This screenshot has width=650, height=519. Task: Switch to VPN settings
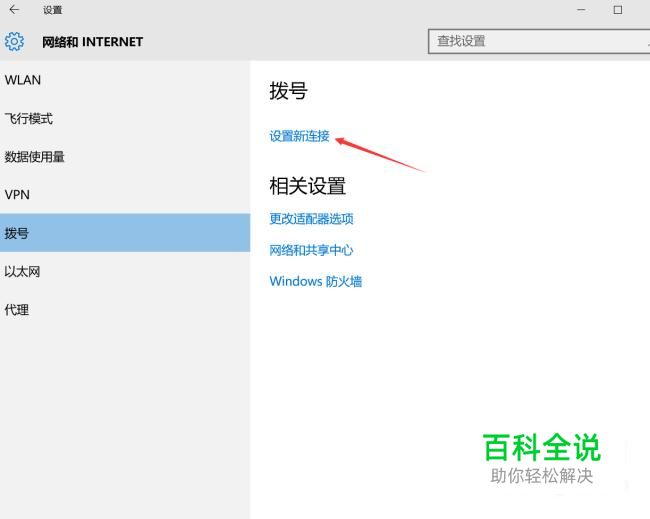[125, 195]
